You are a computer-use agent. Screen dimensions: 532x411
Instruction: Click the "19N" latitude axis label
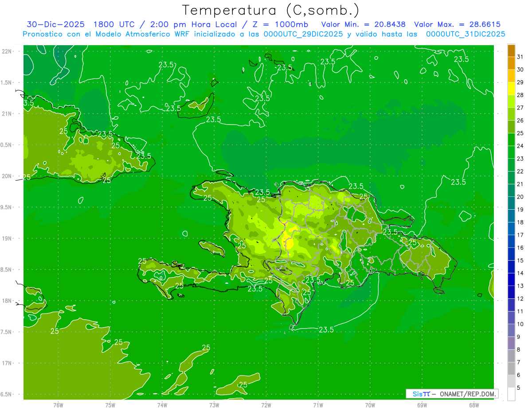(x=7, y=238)
